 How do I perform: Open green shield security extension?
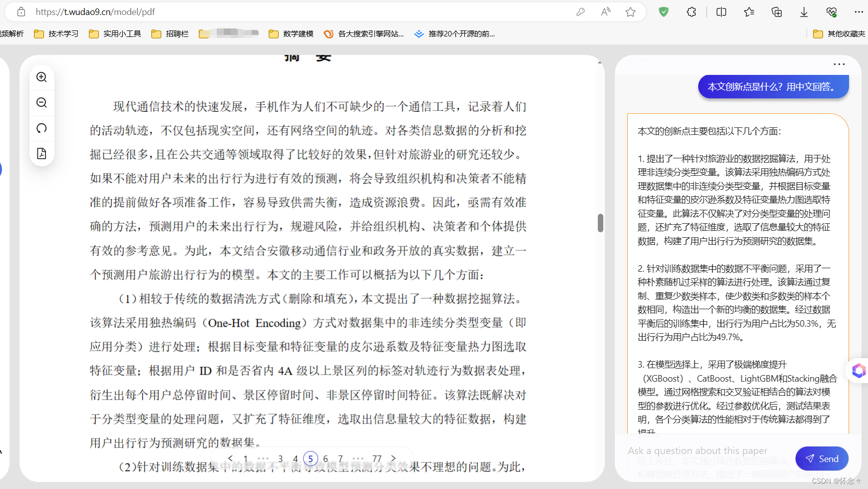(x=664, y=12)
